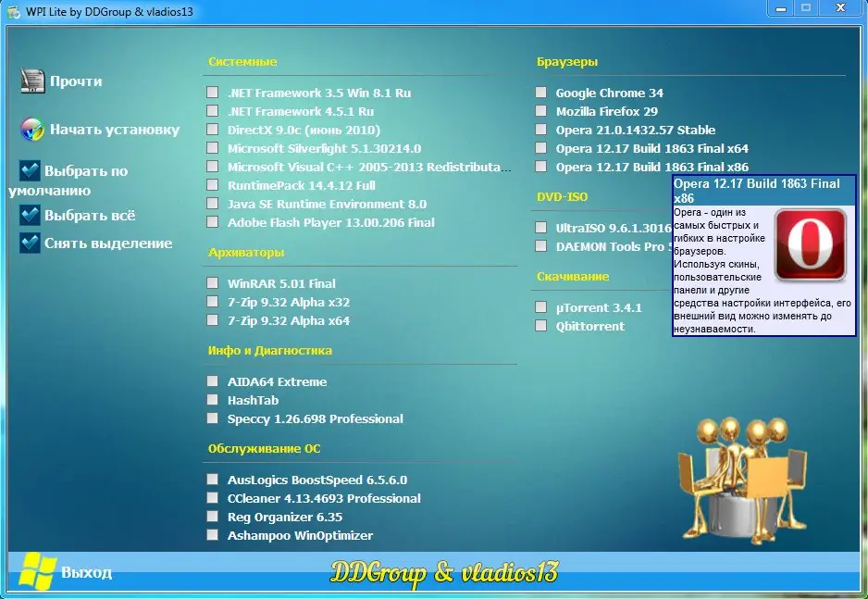Enable .NET Framework 4.5.1 Ru checkbox
The image size is (868, 599).
click(212, 111)
